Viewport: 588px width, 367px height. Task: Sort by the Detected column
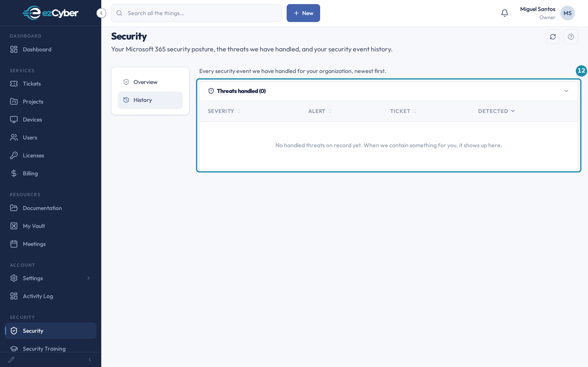[496, 111]
